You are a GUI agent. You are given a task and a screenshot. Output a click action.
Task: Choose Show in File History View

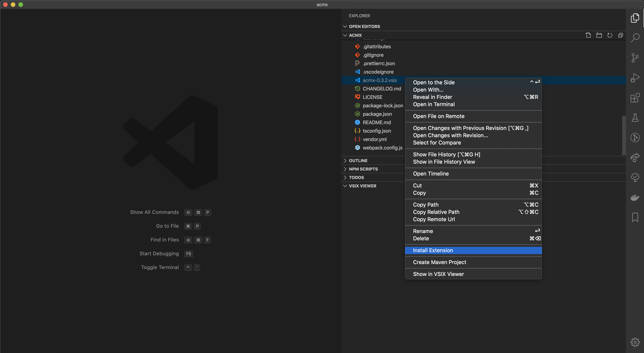click(473, 162)
